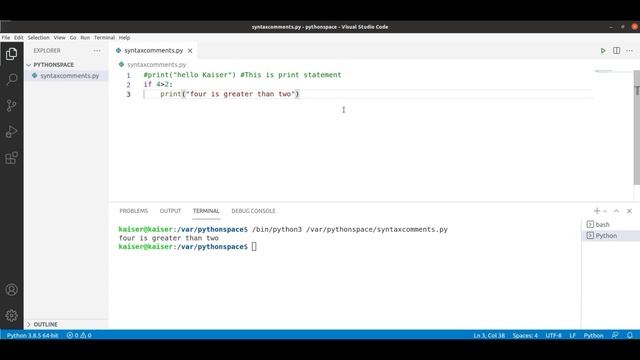Create a new terminal with plus icon
Viewport: 640px width, 360px height.
[x=597, y=211]
